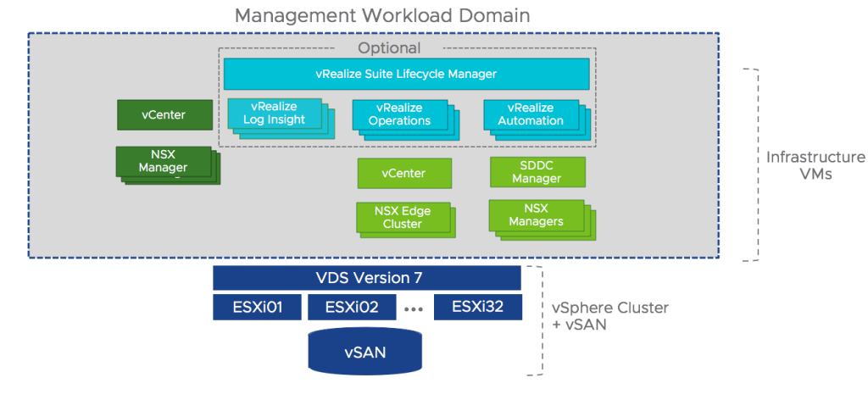868x400 pixels.
Task: Select the ESXi32 host block
Action: [477, 308]
